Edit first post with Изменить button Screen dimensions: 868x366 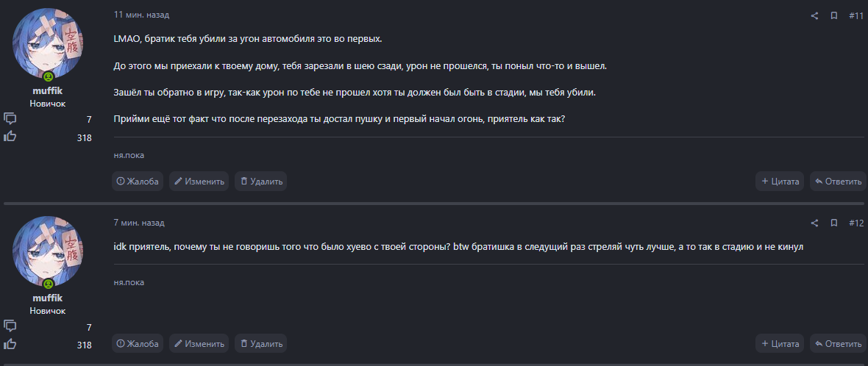[199, 182]
